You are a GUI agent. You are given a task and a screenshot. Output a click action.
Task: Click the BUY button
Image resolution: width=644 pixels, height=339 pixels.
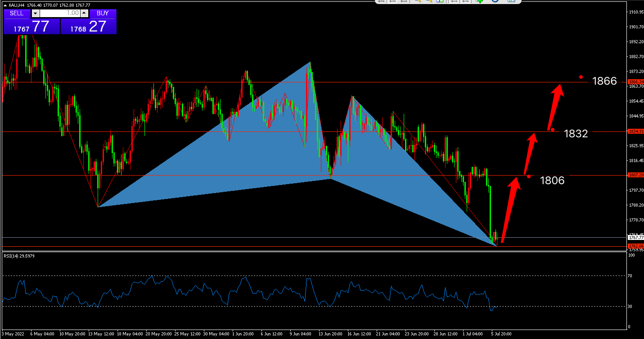pos(103,13)
